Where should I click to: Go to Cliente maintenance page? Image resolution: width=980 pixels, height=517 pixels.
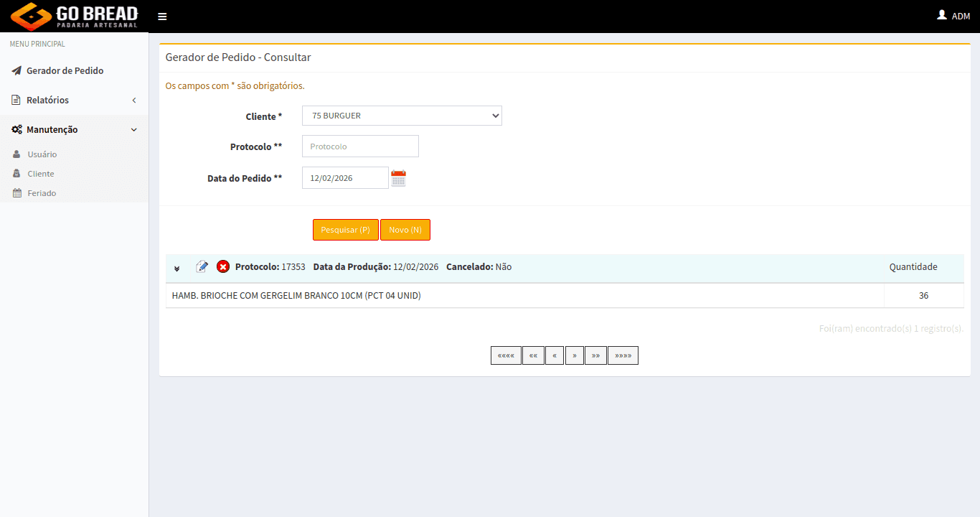click(41, 174)
